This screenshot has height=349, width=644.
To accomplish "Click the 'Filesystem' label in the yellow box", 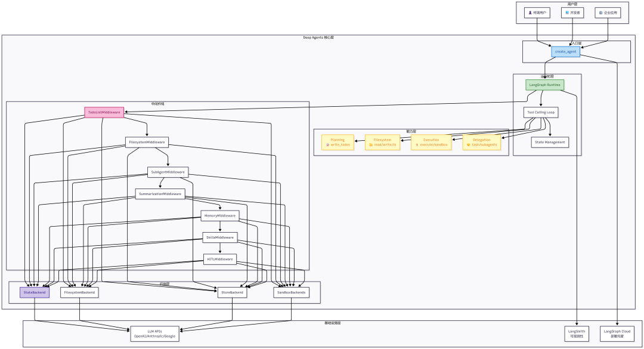I will pyautogui.click(x=382, y=140).
